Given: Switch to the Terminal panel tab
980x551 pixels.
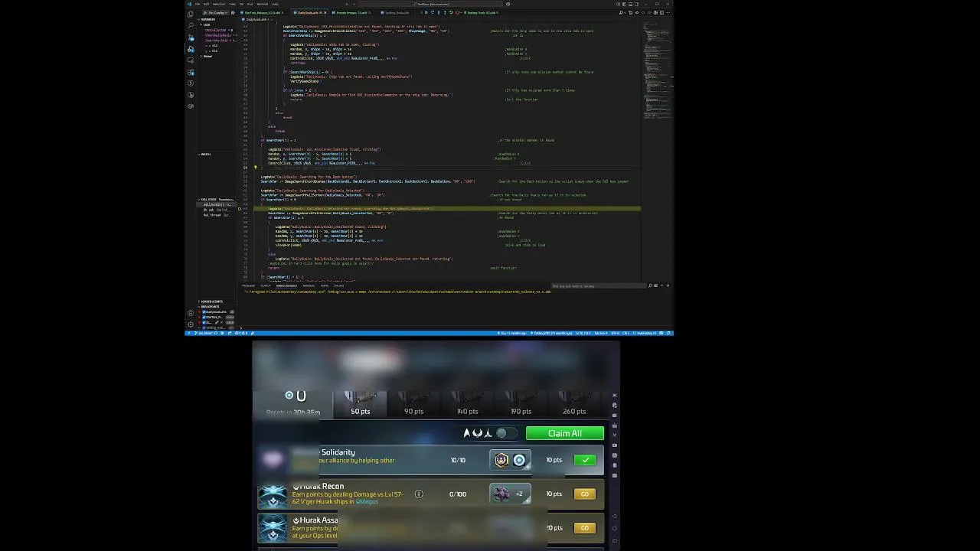Looking at the screenshot, I should (x=309, y=285).
